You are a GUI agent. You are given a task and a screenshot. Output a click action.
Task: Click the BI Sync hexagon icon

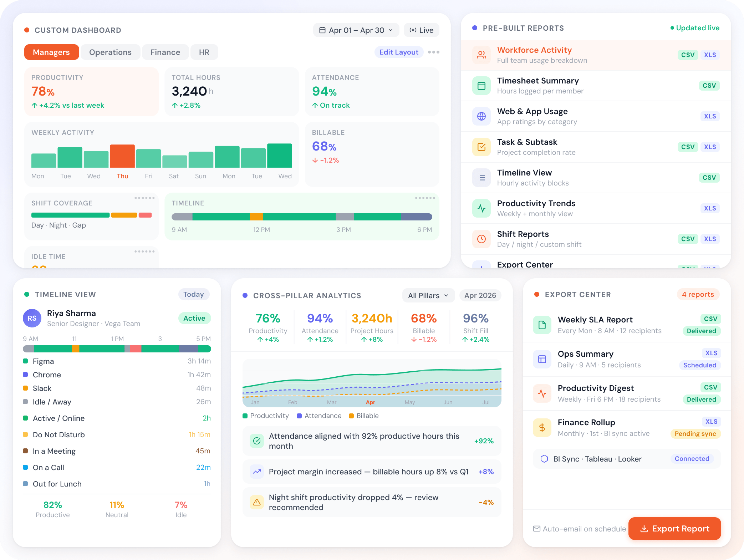544,459
